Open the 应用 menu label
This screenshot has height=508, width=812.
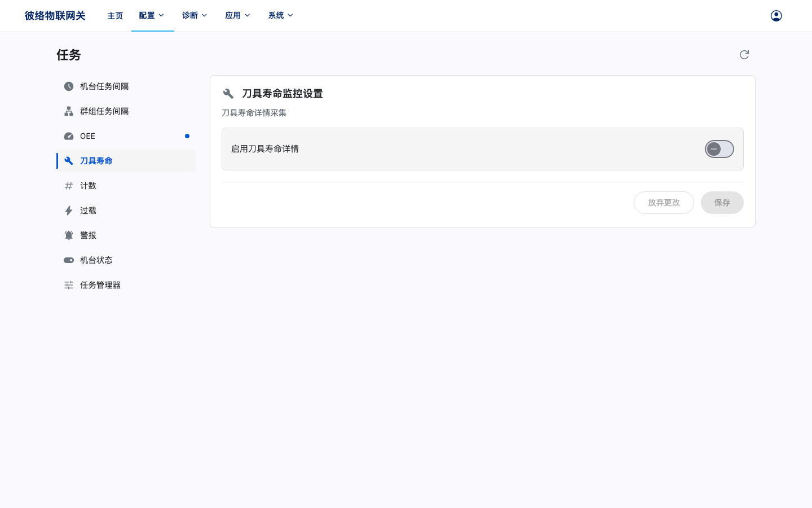[233, 16]
